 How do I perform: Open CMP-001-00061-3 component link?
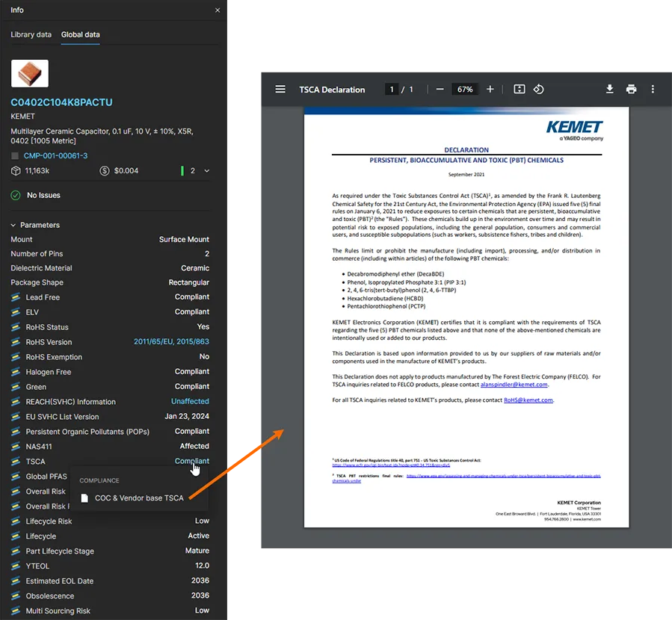click(x=55, y=156)
